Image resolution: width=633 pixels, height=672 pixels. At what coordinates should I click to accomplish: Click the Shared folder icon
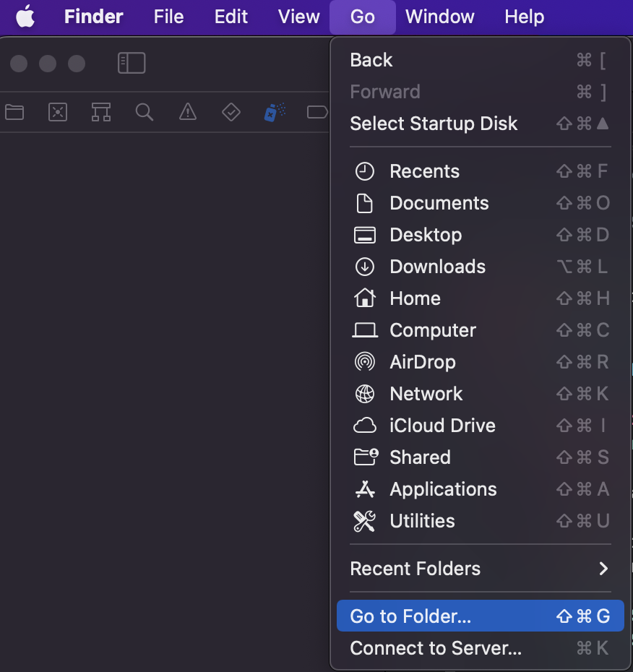tap(366, 457)
